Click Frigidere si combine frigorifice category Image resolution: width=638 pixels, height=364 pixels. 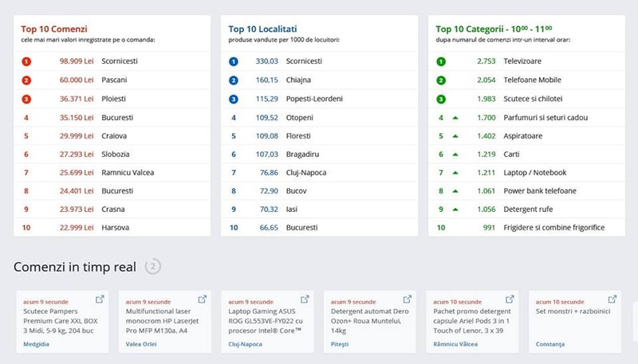click(554, 228)
